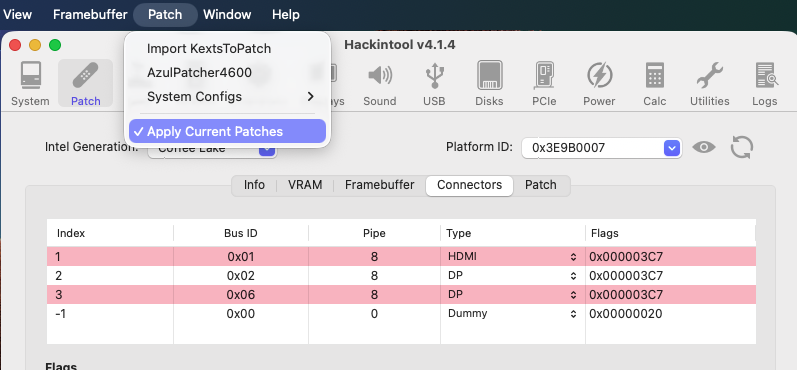Open the Disks toolbar section

[x=489, y=83]
